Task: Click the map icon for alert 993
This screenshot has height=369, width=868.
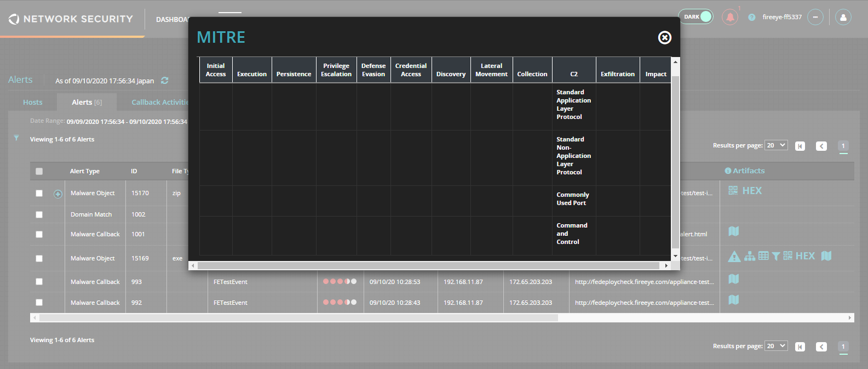Action: [x=734, y=279]
